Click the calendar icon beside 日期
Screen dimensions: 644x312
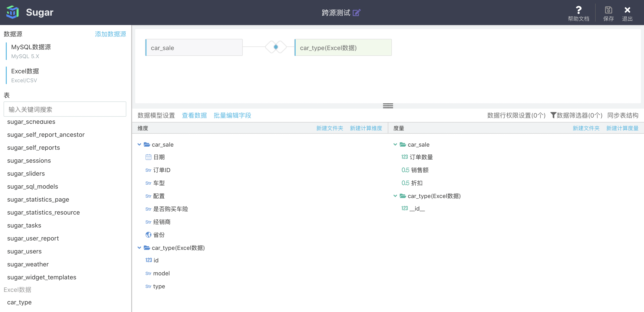click(148, 157)
